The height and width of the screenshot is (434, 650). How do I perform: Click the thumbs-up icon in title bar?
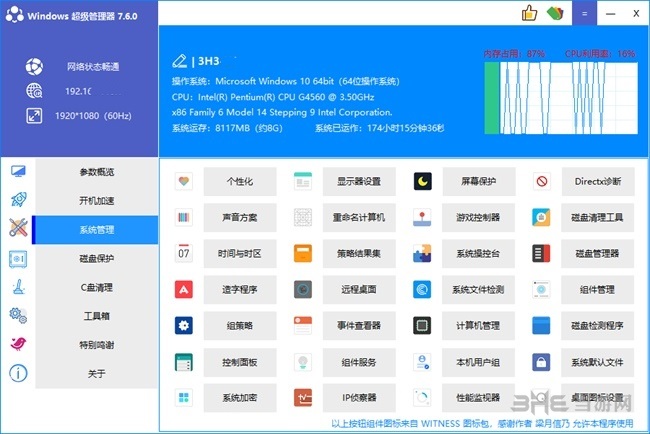pyautogui.click(x=529, y=13)
